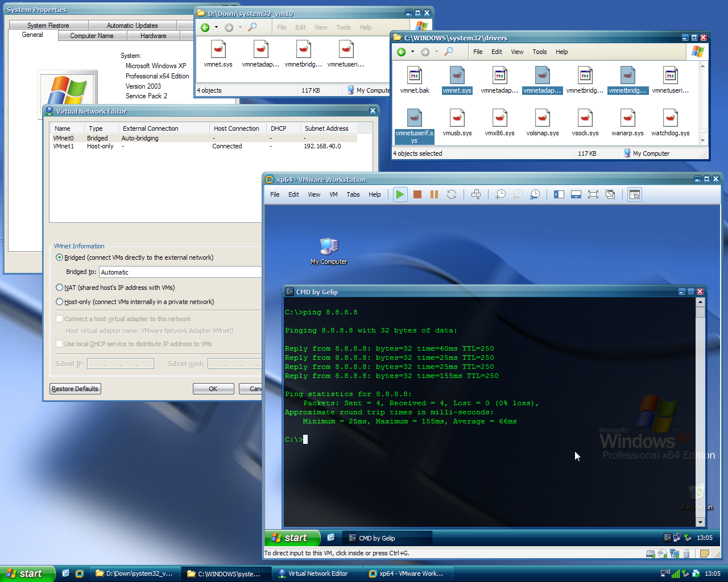Screen dimensions: 728x582
Task: Click the scroll up arrow in drivers window
Action: tap(703, 66)
